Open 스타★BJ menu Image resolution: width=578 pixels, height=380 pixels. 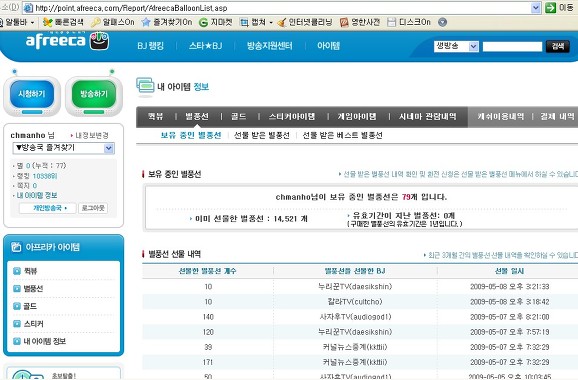205,46
